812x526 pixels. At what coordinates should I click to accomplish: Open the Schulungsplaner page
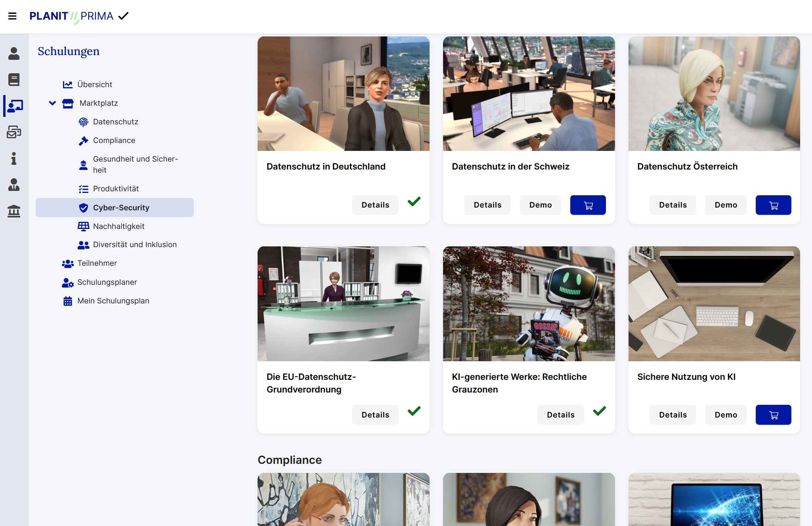pyautogui.click(x=107, y=282)
